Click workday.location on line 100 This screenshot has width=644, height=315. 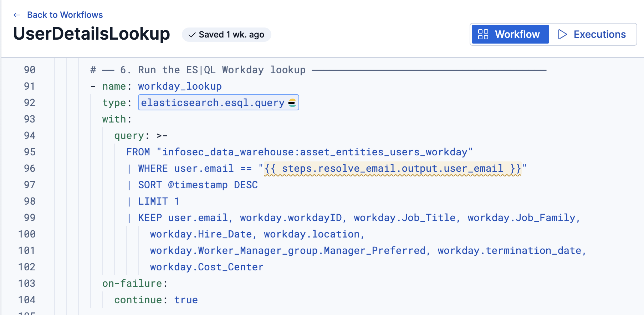[x=312, y=234]
